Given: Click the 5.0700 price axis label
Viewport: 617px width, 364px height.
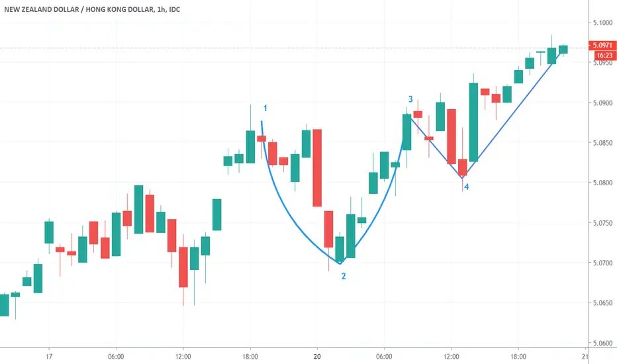Looking at the screenshot, I should 602,263.
